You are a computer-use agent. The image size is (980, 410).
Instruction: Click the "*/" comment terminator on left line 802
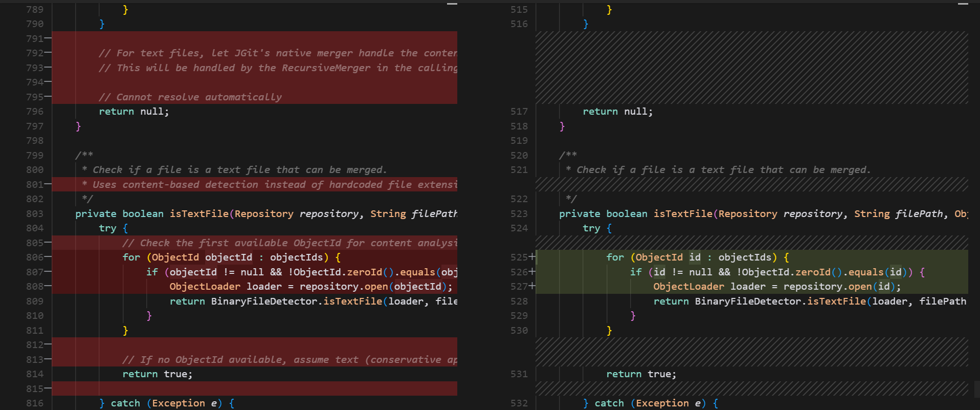tap(87, 199)
